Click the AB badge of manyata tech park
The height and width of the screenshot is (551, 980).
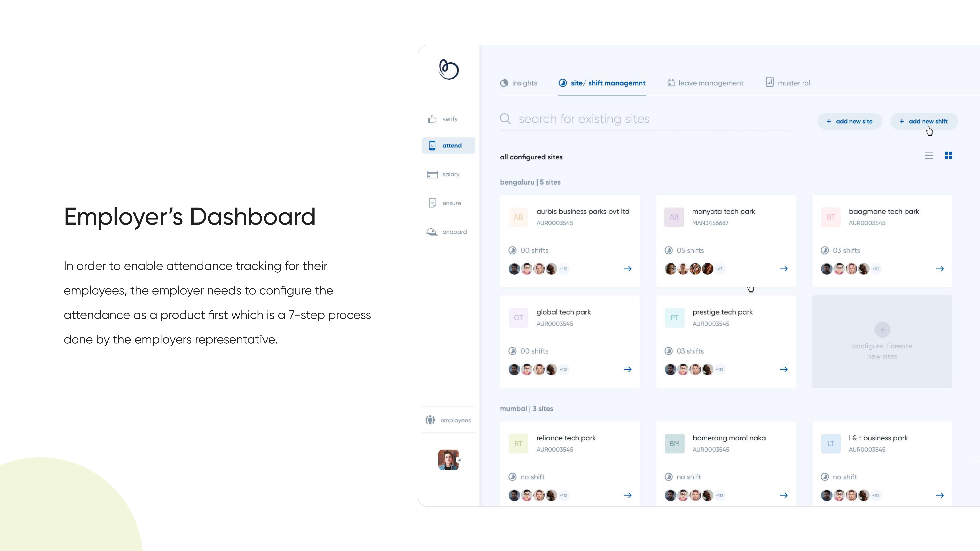coord(674,217)
